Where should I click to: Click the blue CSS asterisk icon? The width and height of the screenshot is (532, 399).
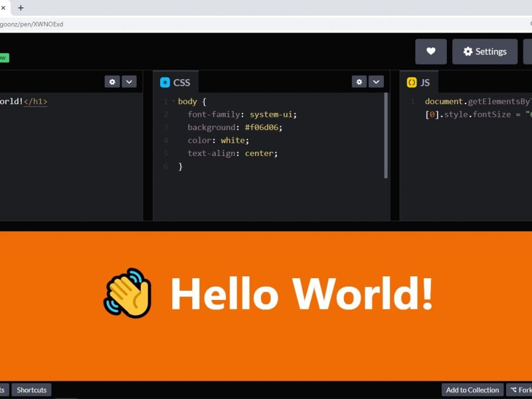pyautogui.click(x=165, y=83)
